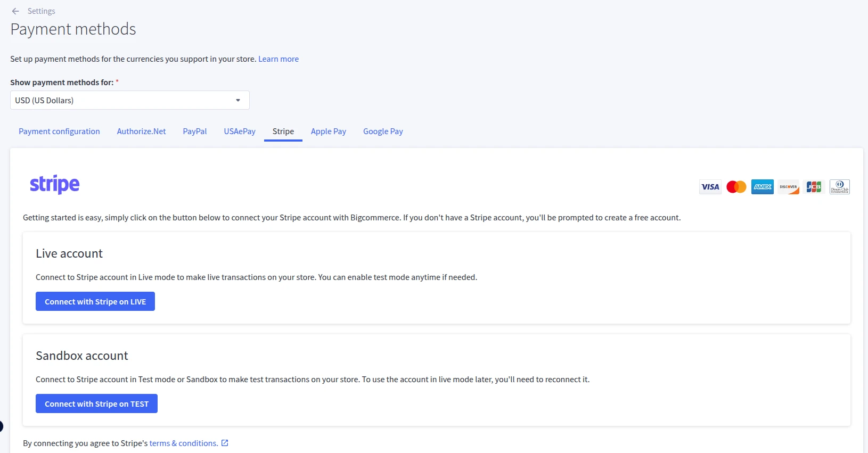Image resolution: width=868 pixels, height=453 pixels.
Task: Click the 'Connect to Stripe account in Test mode' text
Action: tap(313, 380)
